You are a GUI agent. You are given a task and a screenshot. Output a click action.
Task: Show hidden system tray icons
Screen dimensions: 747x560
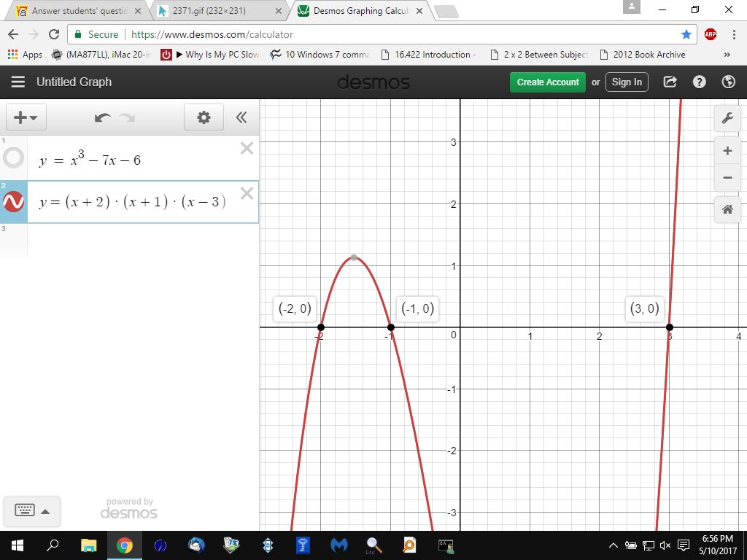pyautogui.click(x=614, y=545)
